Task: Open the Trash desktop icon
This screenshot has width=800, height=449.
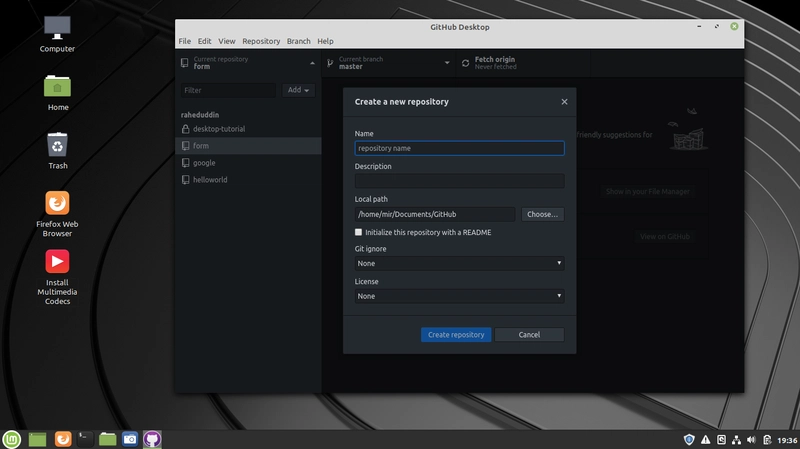Action: point(58,145)
